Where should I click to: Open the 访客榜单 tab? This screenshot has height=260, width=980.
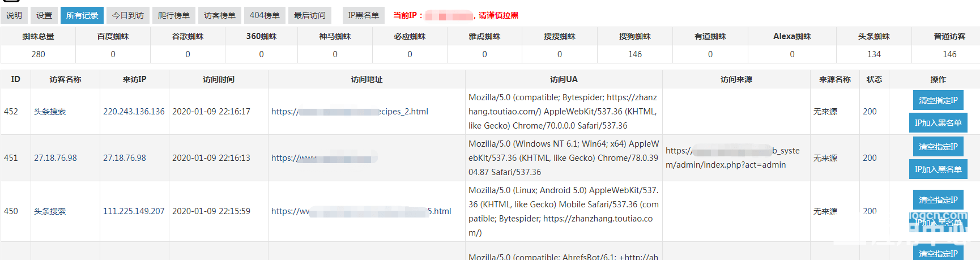point(220,15)
